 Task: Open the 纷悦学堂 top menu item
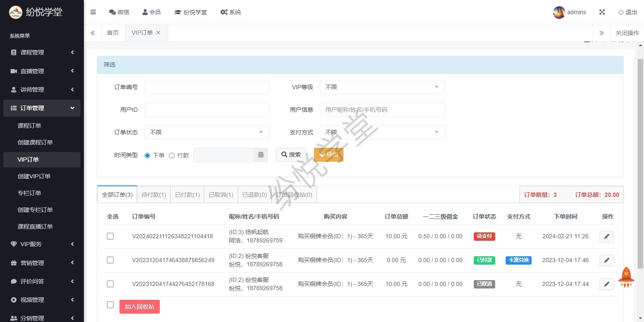click(191, 12)
